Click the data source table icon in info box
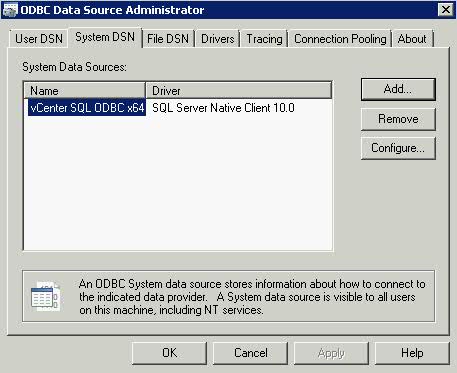Viewport: 457px width, 373px height. click(46, 296)
